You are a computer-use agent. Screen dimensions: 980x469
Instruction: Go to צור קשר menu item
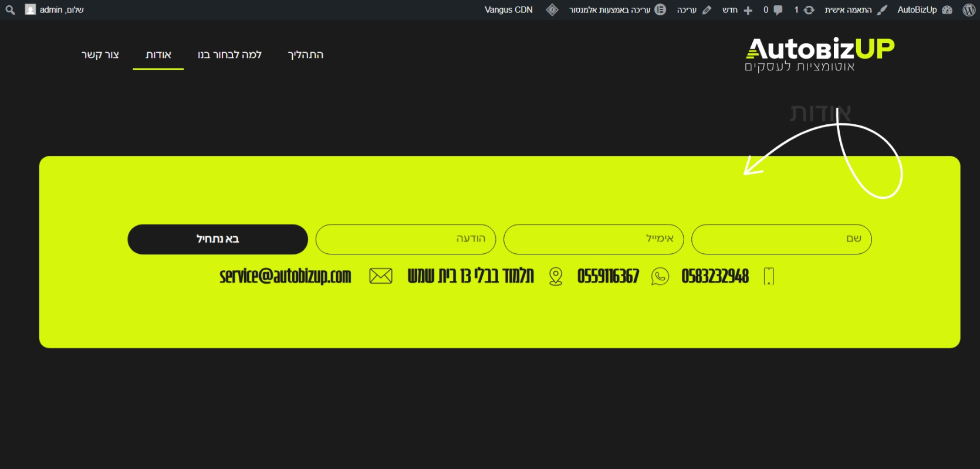[100, 55]
